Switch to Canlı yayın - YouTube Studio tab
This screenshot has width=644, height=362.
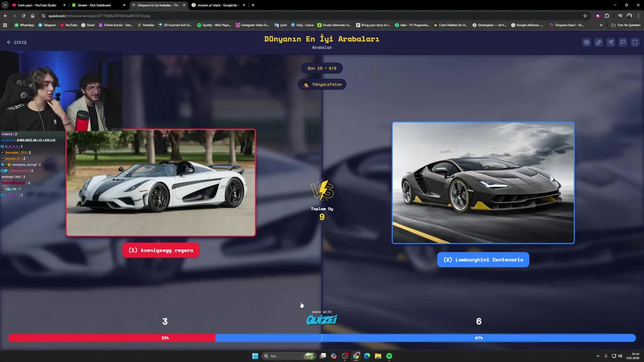pyautogui.click(x=36, y=5)
